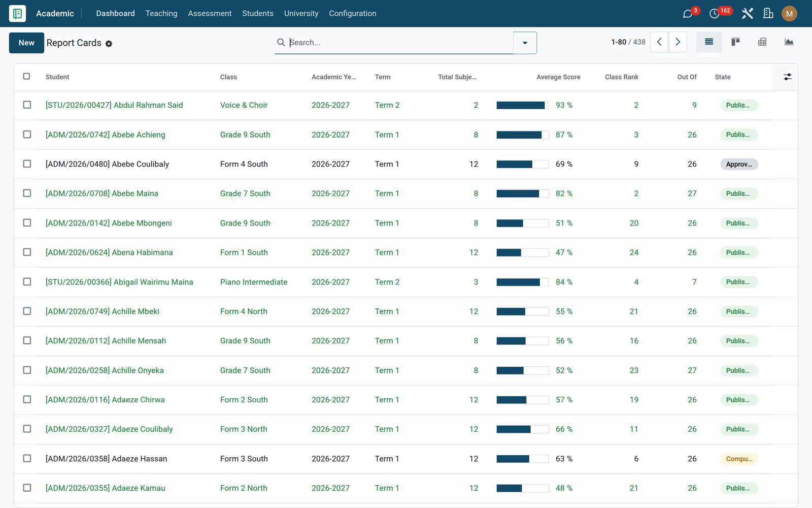Open the Configuration menu
Viewport: 812px width, 508px height.
point(353,13)
